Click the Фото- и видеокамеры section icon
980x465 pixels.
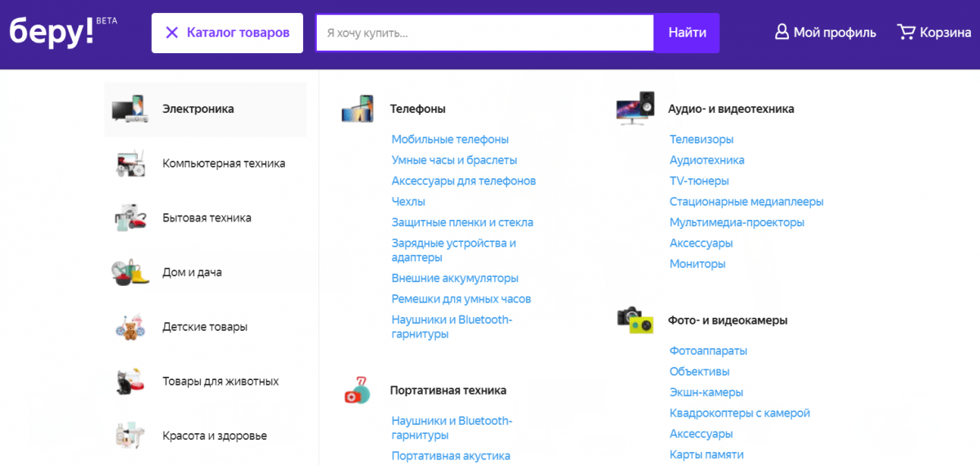(x=635, y=320)
